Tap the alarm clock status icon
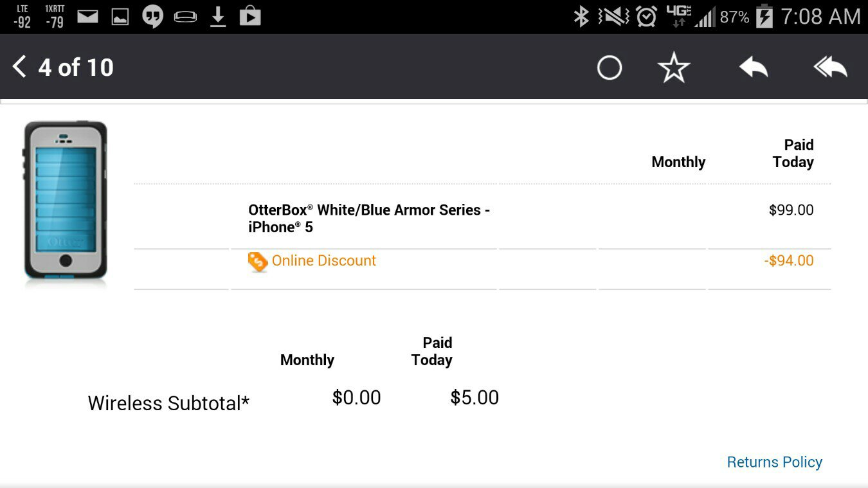 (x=646, y=17)
